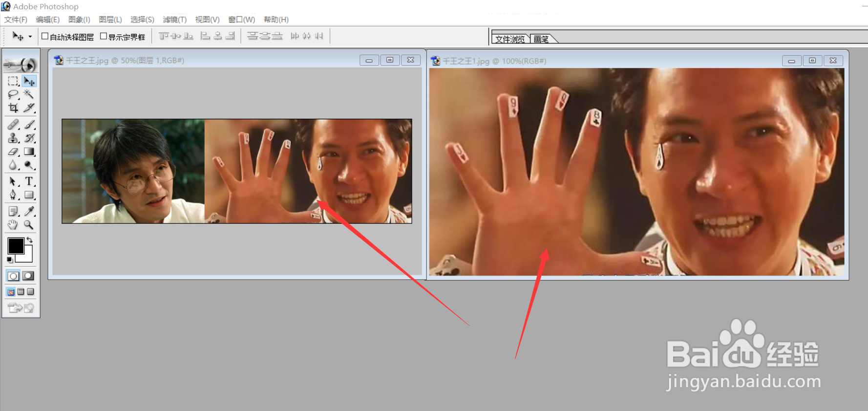Open the 窗口(W) menu

coord(241,20)
